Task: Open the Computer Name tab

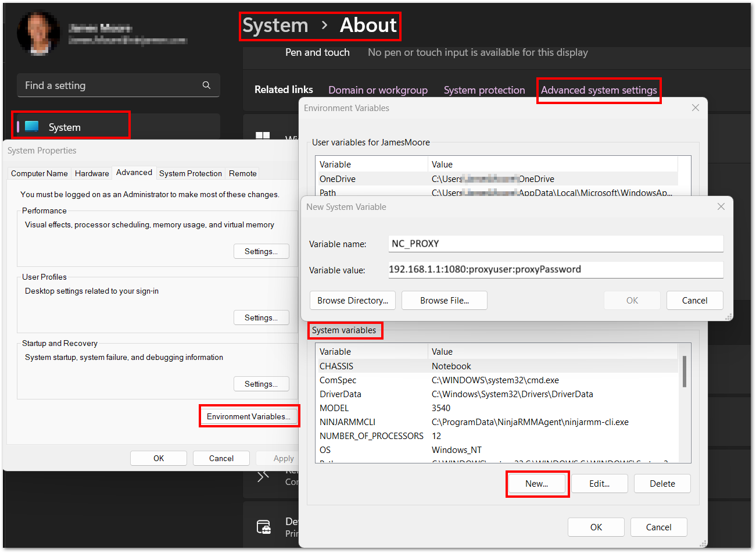Action: 38,173
